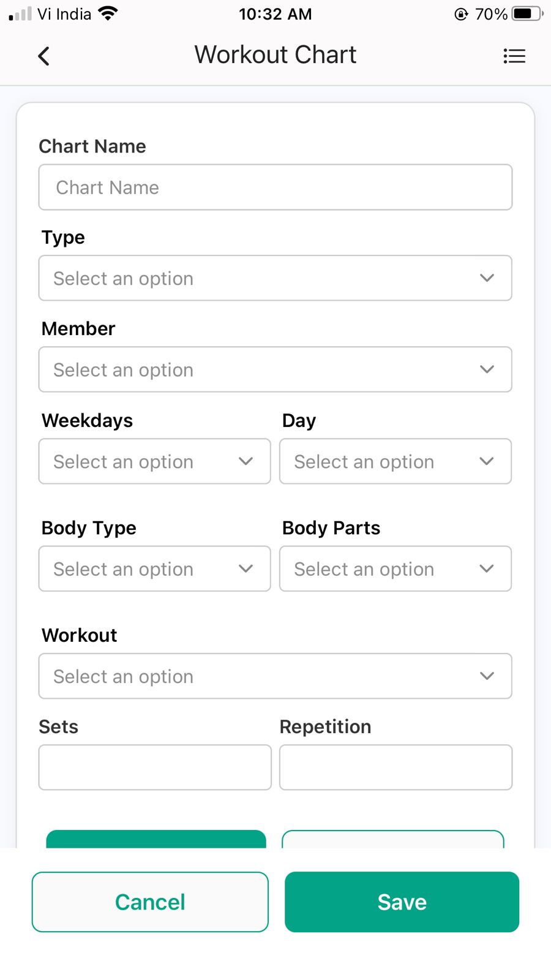Select the Day dropdown

(395, 462)
